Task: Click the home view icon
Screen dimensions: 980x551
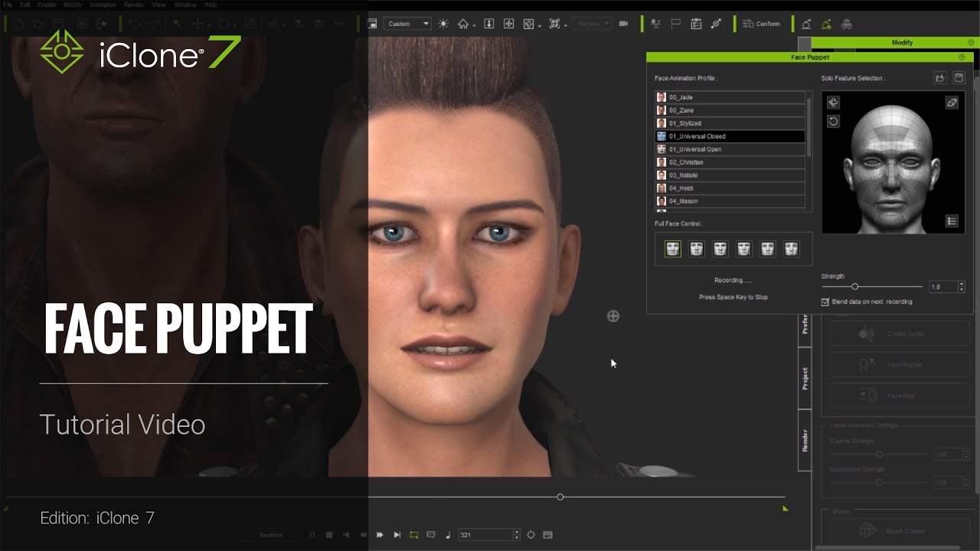Action: coord(462,24)
